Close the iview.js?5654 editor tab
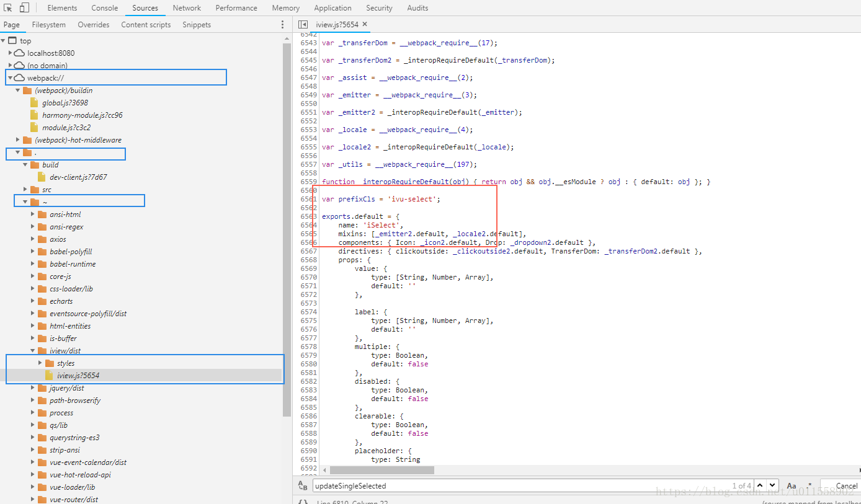 pyautogui.click(x=365, y=24)
